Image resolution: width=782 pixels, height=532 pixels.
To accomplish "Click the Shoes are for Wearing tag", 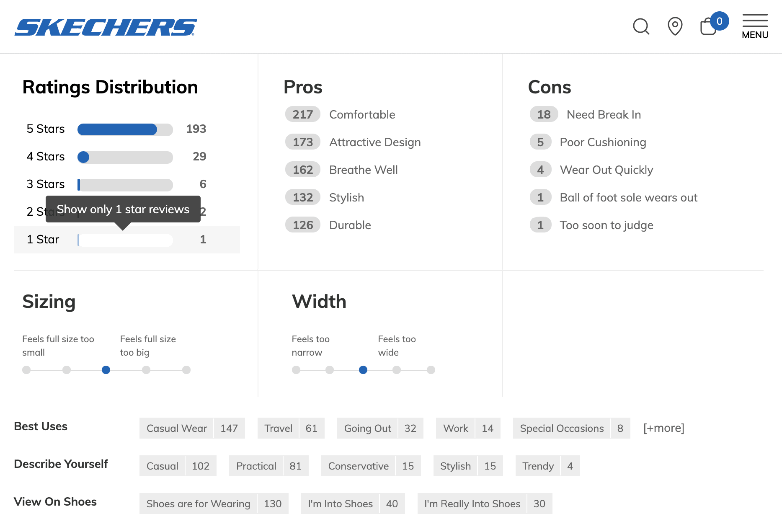I will (214, 504).
